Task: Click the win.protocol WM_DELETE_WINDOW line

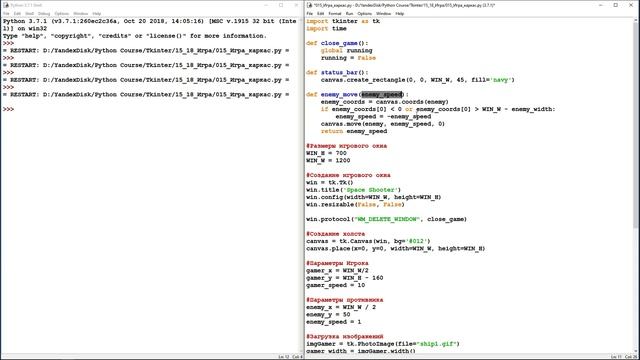Action: pyautogui.click(x=387, y=220)
